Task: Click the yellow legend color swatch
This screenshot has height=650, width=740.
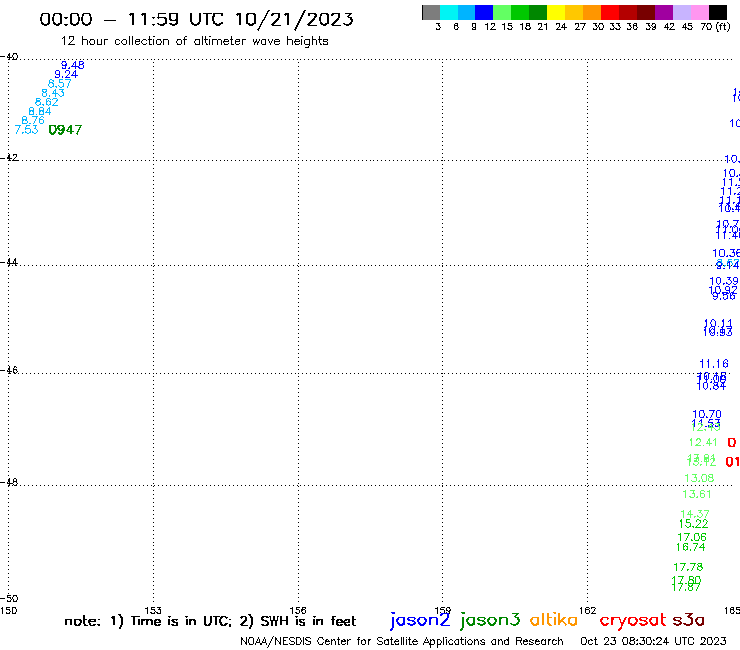Action: [556, 12]
